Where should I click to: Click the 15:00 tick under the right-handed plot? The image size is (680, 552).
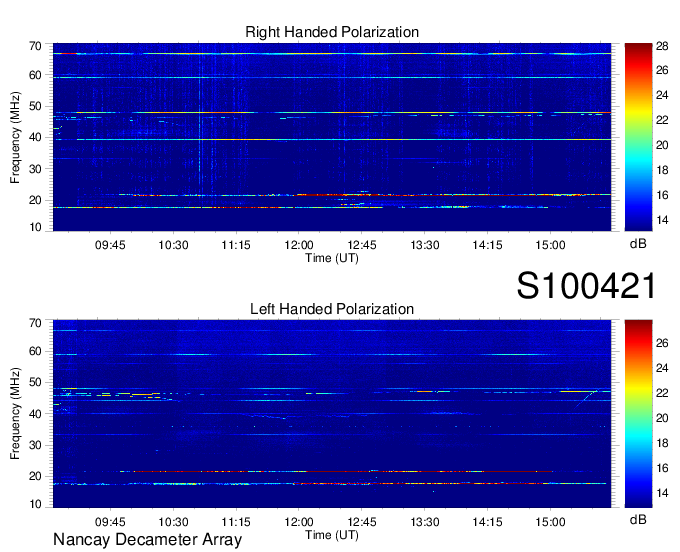(550, 245)
